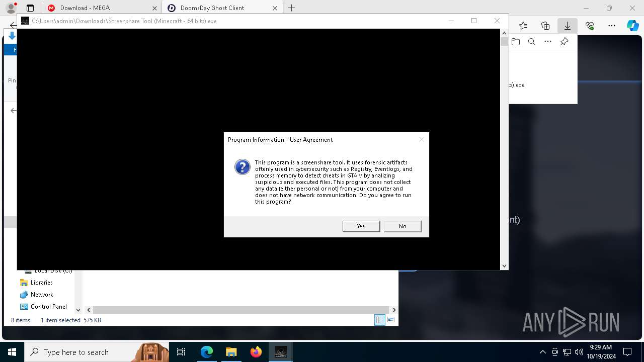Maximize the Screenshare Tool console window

click(474, 21)
